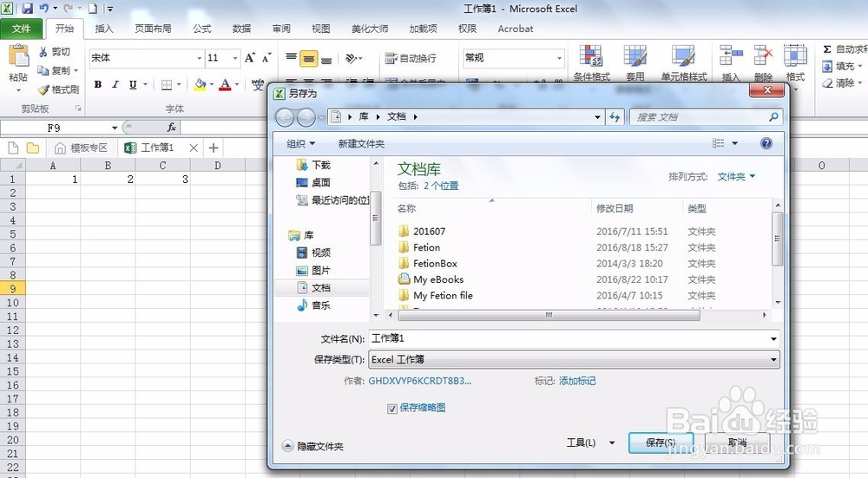Click the horizontal scrollbar in file list
Screen dimensions: 868x478
tap(549, 316)
